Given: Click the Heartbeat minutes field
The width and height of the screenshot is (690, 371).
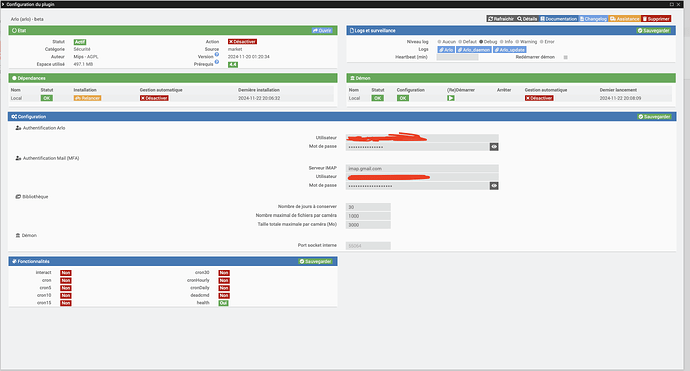Looking at the screenshot, I should tap(457, 57).
